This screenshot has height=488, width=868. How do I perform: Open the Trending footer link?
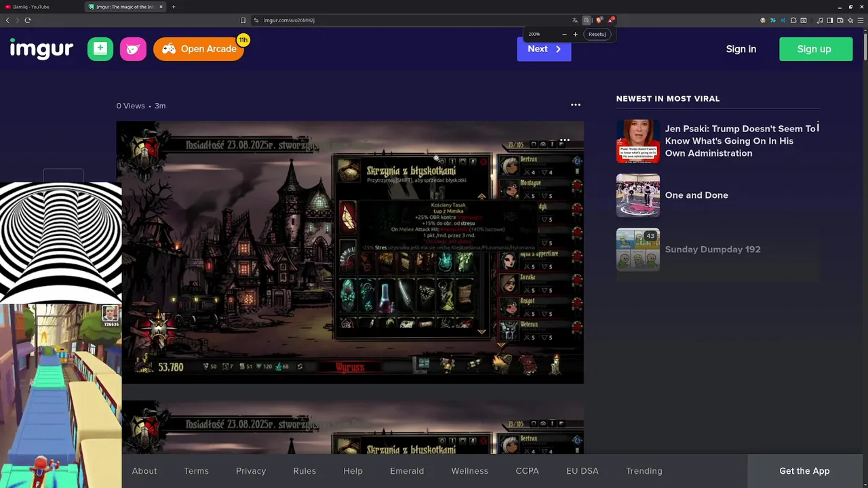tap(644, 471)
